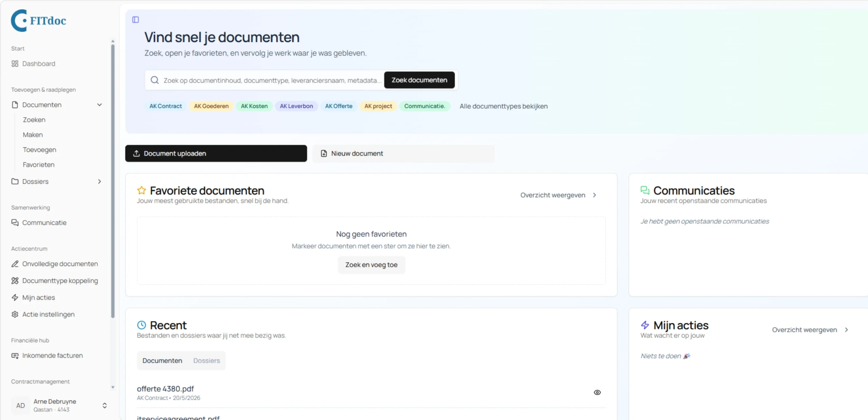Click Zoek en voeg toe button
This screenshot has height=420, width=868.
[x=371, y=265]
